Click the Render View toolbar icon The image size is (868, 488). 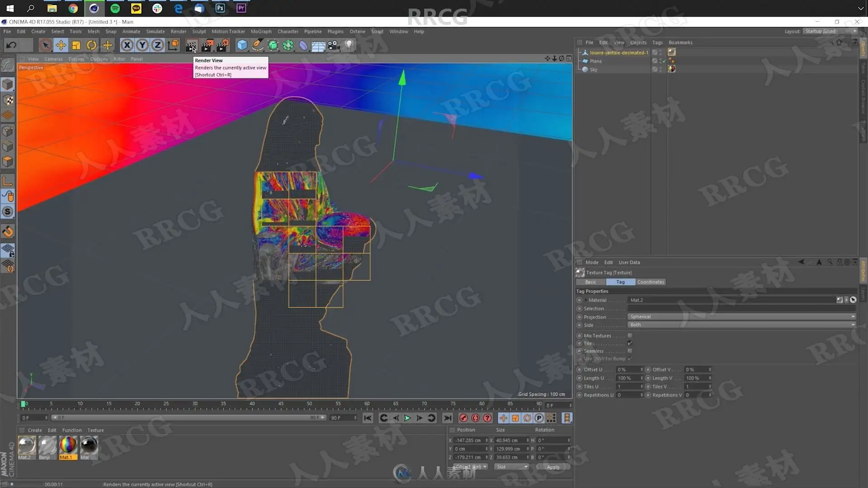pyautogui.click(x=191, y=45)
